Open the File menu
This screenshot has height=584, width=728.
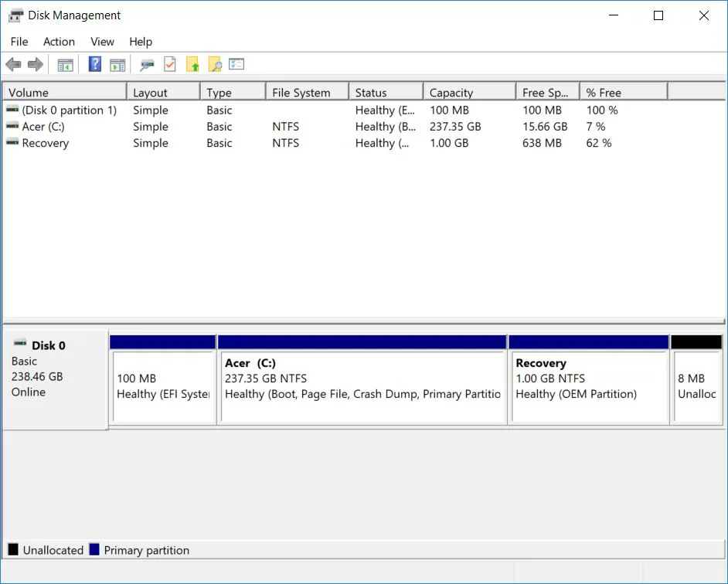[x=19, y=42]
